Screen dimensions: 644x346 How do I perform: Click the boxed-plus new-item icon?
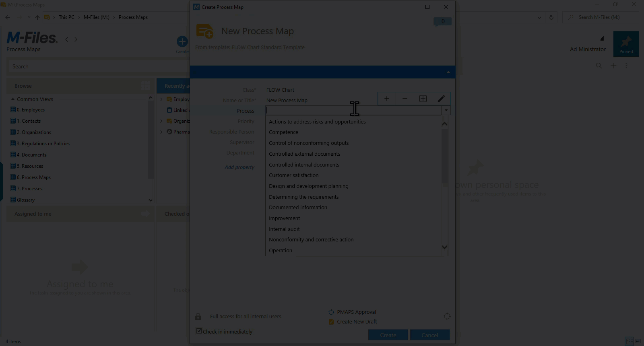click(x=423, y=99)
